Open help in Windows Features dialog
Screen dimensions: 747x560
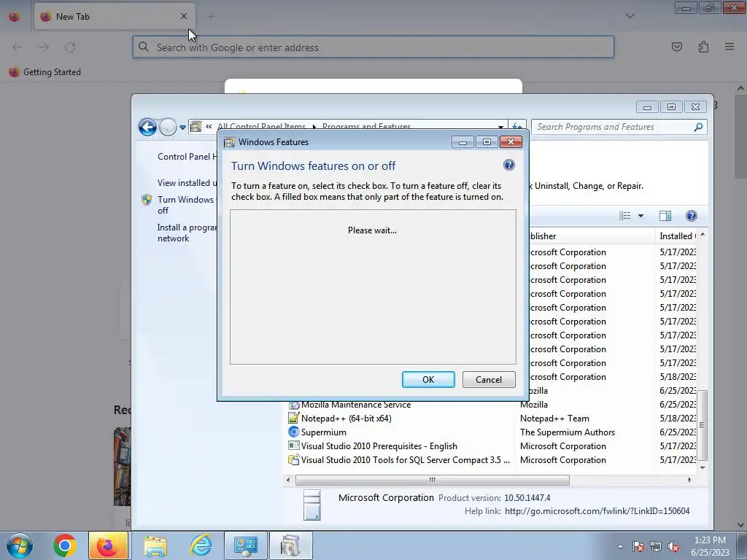pos(508,166)
